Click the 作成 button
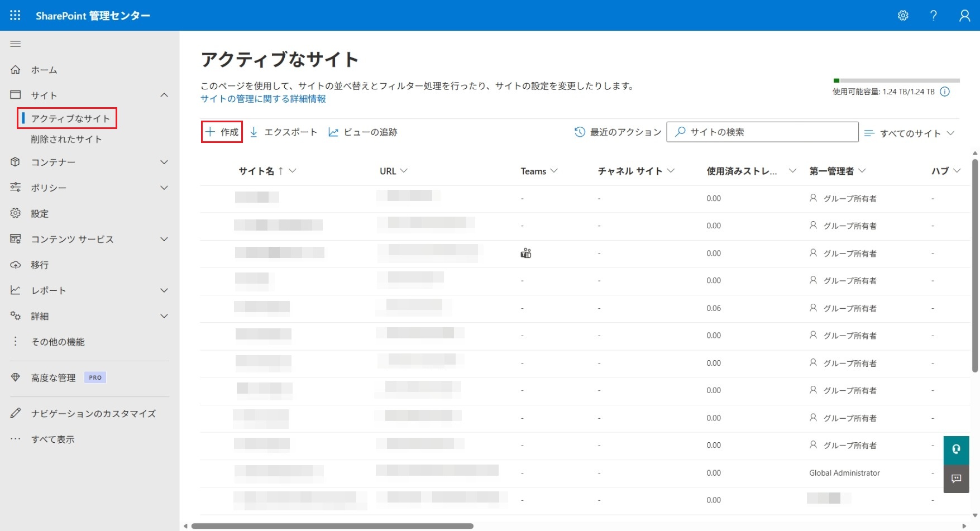Image resolution: width=980 pixels, height=531 pixels. [222, 132]
